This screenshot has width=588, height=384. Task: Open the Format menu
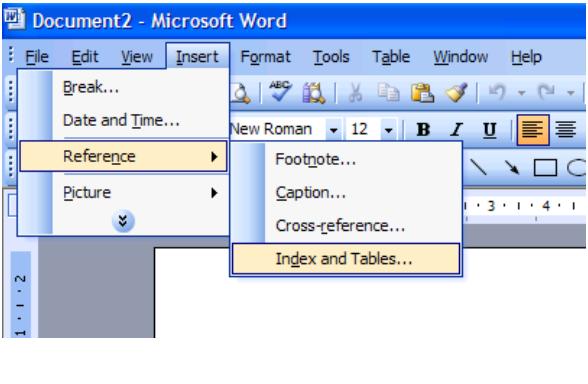[266, 57]
